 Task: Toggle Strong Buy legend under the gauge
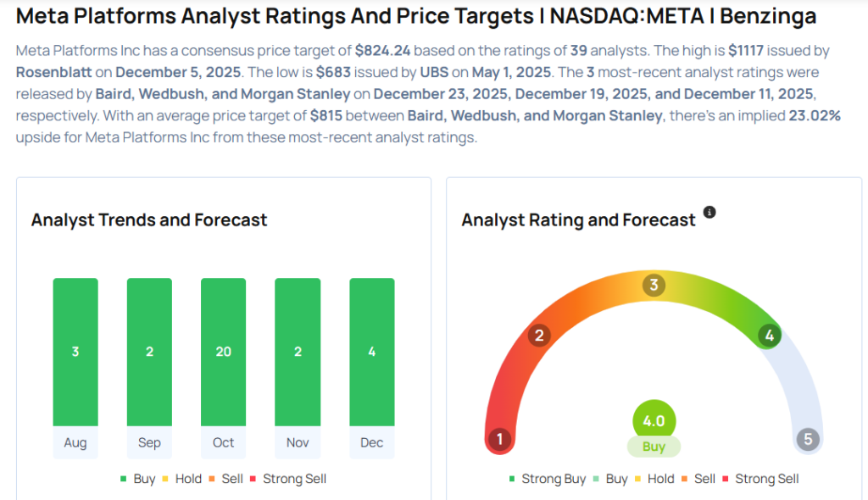(x=547, y=479)
